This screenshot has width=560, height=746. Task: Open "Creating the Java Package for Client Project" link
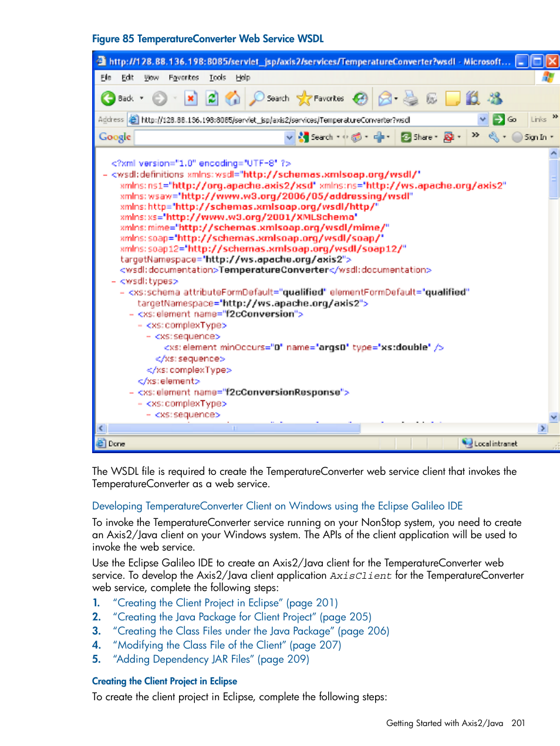click(x=242, y=617)
